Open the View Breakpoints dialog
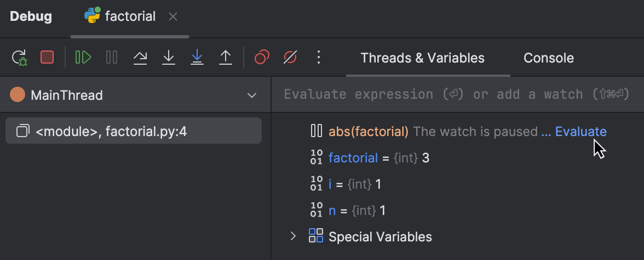 pyautogui.click(x=262, y=57)
